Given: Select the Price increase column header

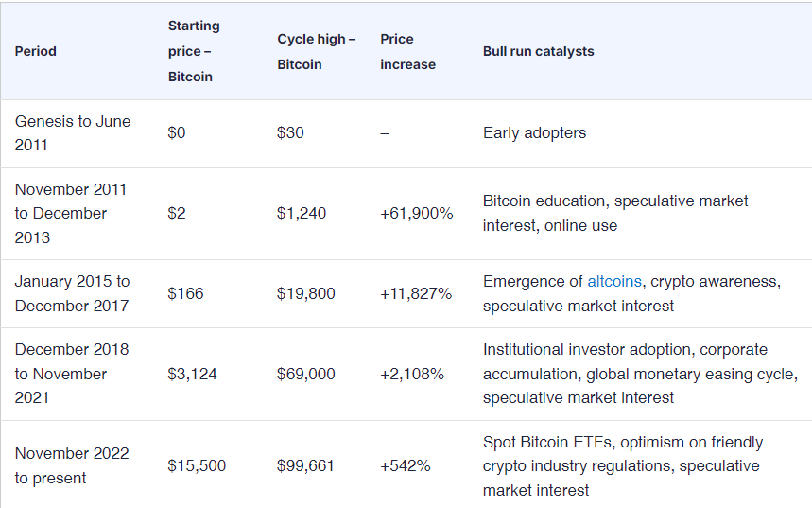Looking at the screenshot, I should pyautogui.click(x=407, y=51).
